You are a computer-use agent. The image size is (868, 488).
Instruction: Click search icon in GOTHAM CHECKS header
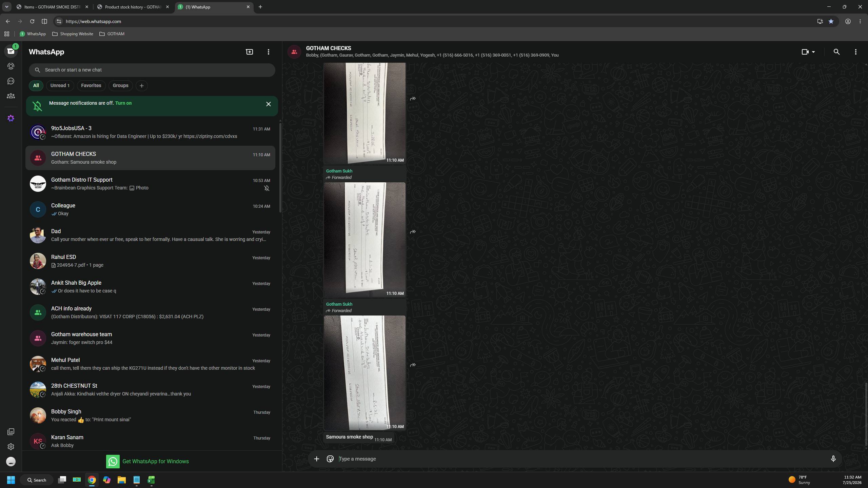point(836,52)
